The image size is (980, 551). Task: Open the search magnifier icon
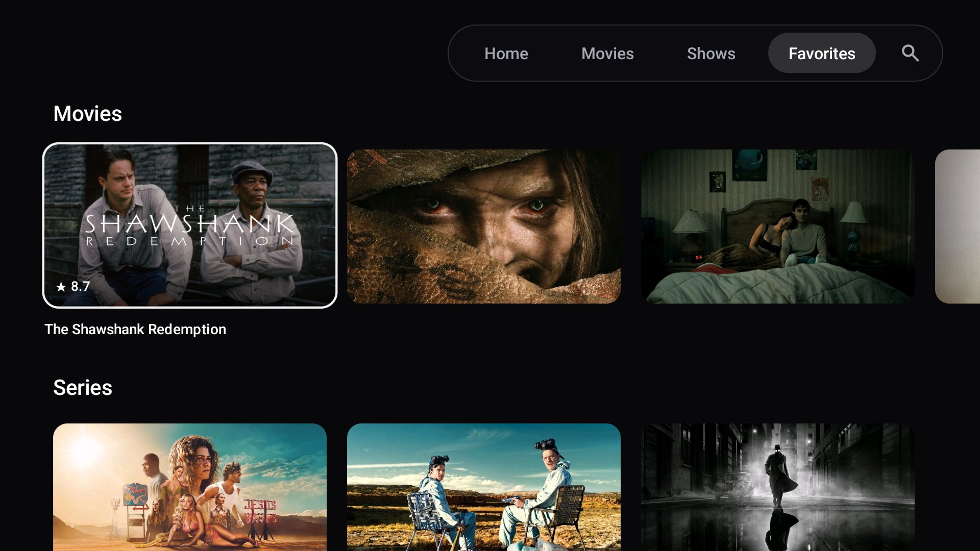point(910,53)
